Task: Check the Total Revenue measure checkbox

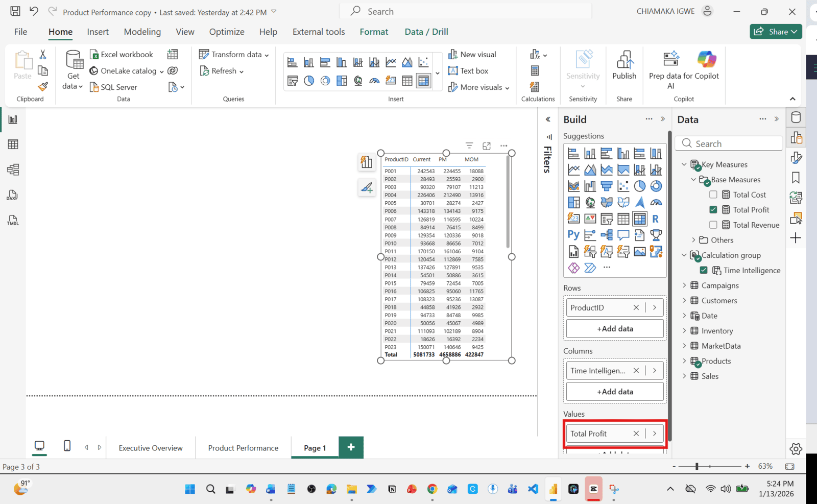Action: 713,225
